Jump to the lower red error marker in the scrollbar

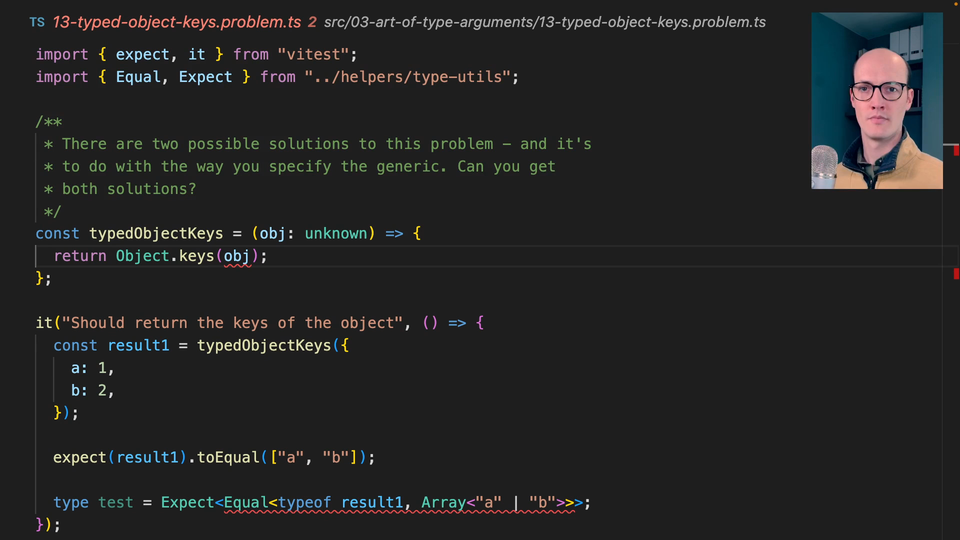[956, 273]
